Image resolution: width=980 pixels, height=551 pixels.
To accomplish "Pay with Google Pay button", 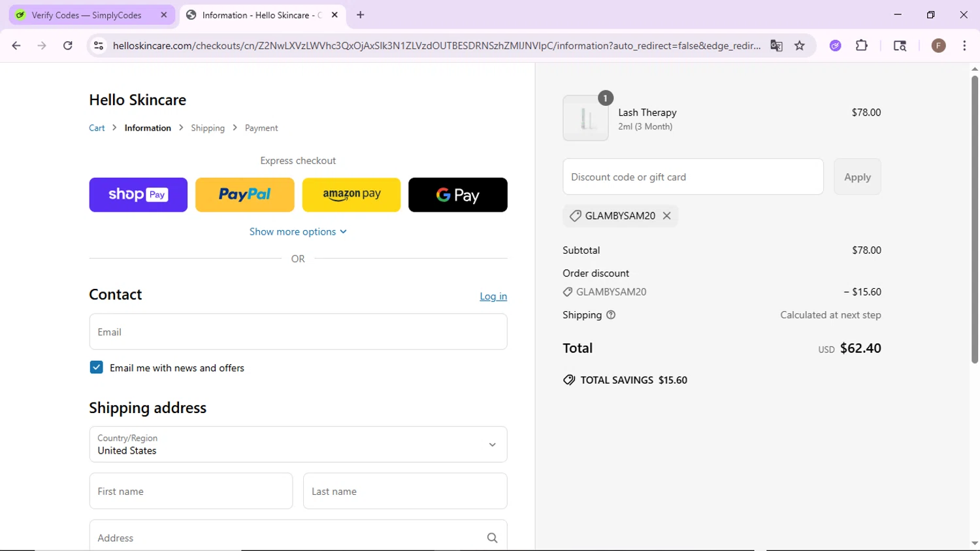I will (458, 195).
